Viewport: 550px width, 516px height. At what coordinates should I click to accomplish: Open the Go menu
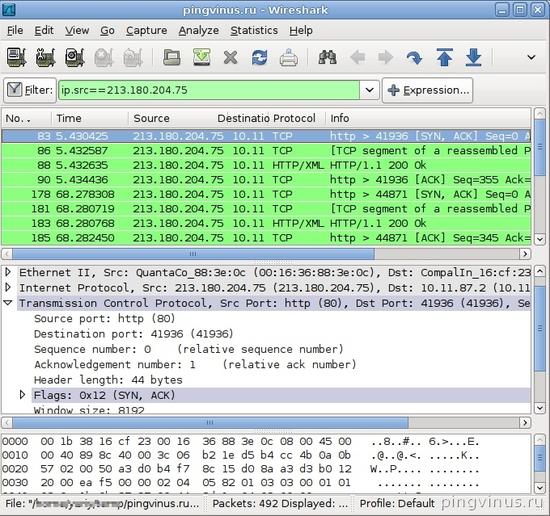(107, 31)
